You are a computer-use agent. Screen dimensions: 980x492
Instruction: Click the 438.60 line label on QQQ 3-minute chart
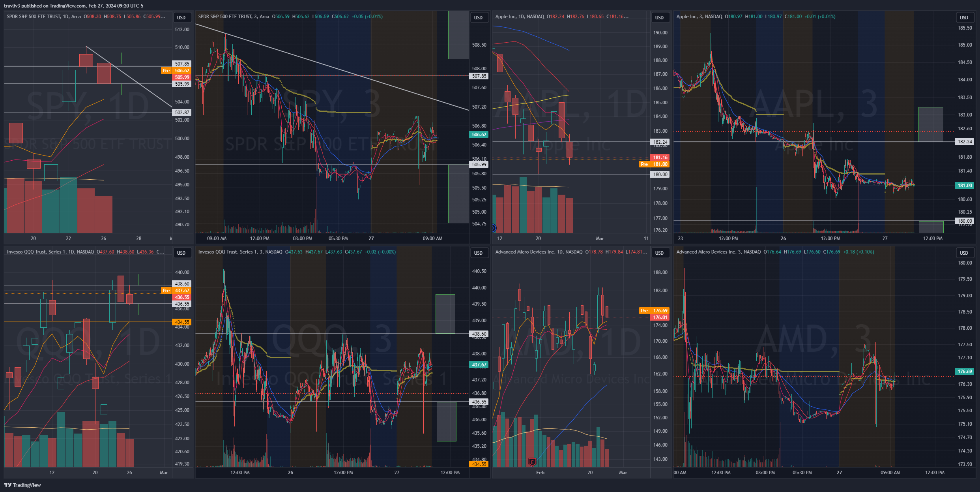click(x=479, y=334)
